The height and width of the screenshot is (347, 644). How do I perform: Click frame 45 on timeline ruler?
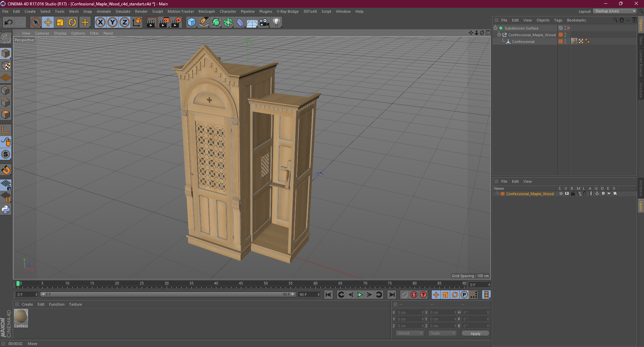241,284
